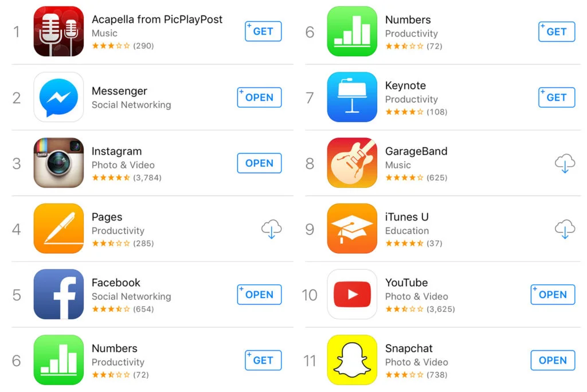This screenshot has height=392, width=587.
Task: Click the GarageBand guitar icon
Action: coord(351,163)
